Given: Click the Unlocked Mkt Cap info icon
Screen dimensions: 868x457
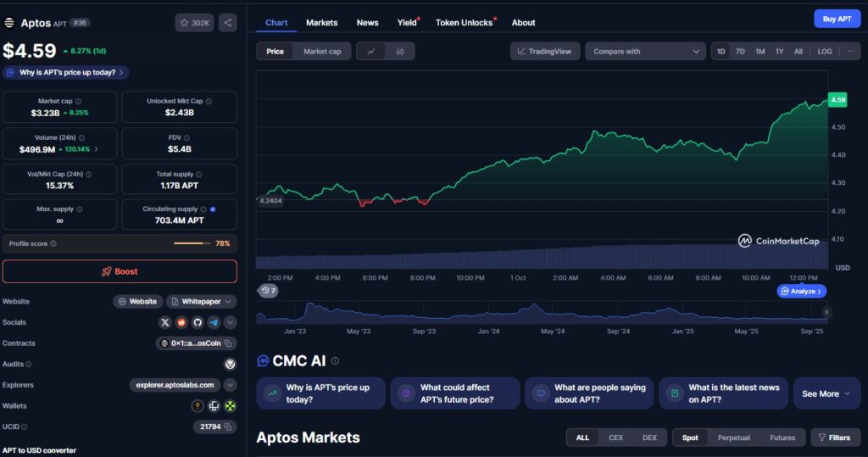Looking at the screenshot, I should click(x=209, y=102).
